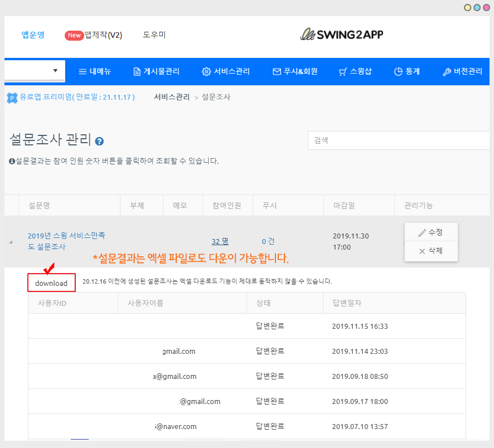
Task: Open the 도우미 helper tab
Action: pos(154,35)
